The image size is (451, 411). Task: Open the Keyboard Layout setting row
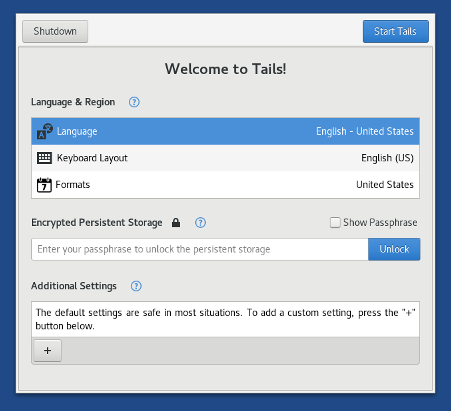click(x=225, y=158)
